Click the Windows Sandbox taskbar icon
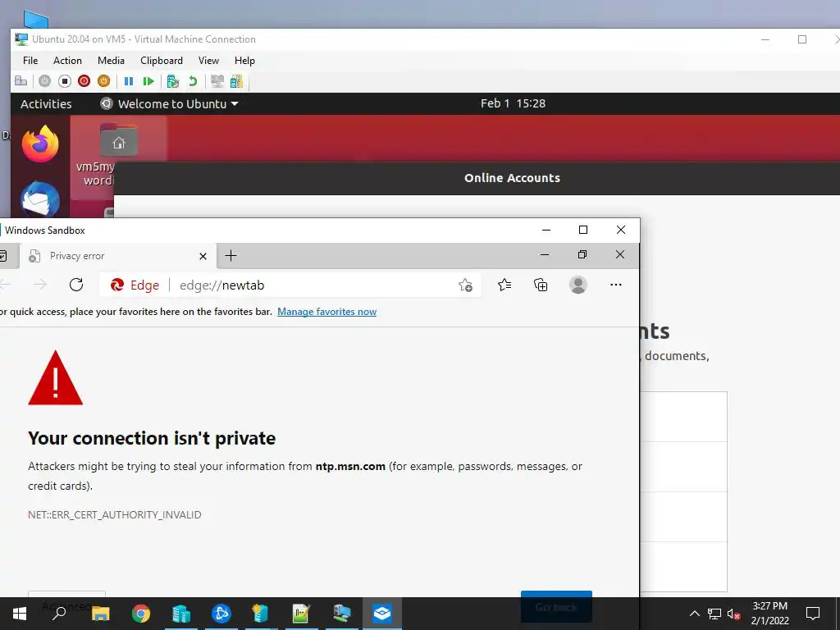 click(x=382, y=614)
